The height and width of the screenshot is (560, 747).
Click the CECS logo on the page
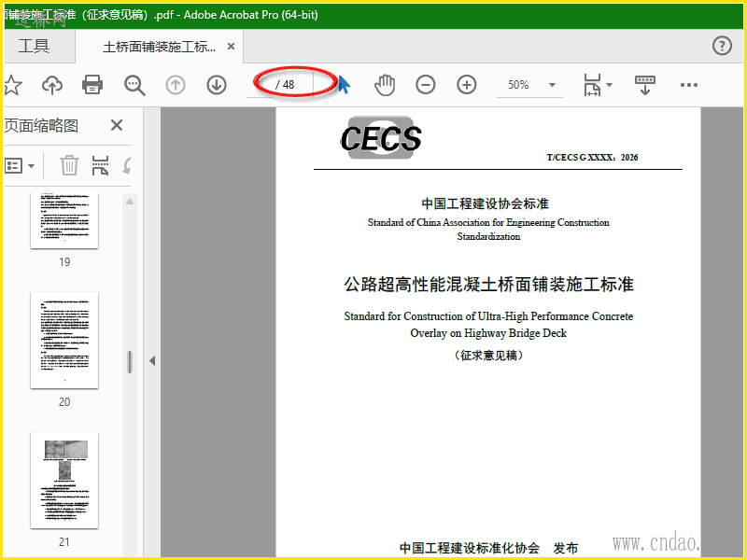click(381, 138)
